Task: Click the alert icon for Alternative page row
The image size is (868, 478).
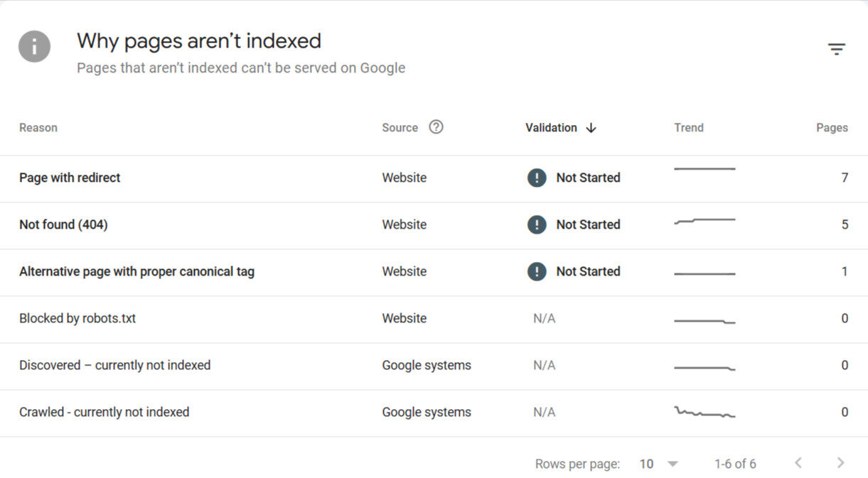Action: pyautogui.click(x=537, y=271)
